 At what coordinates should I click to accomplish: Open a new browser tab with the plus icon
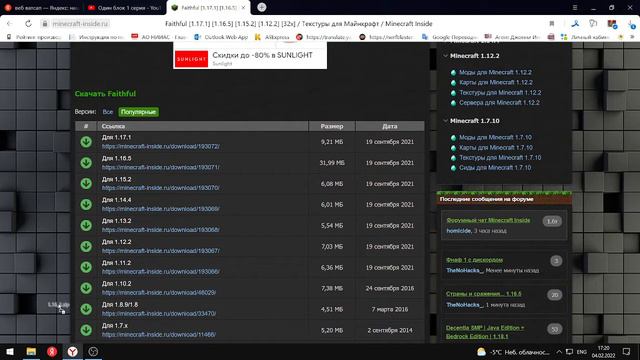pos(262,7)
